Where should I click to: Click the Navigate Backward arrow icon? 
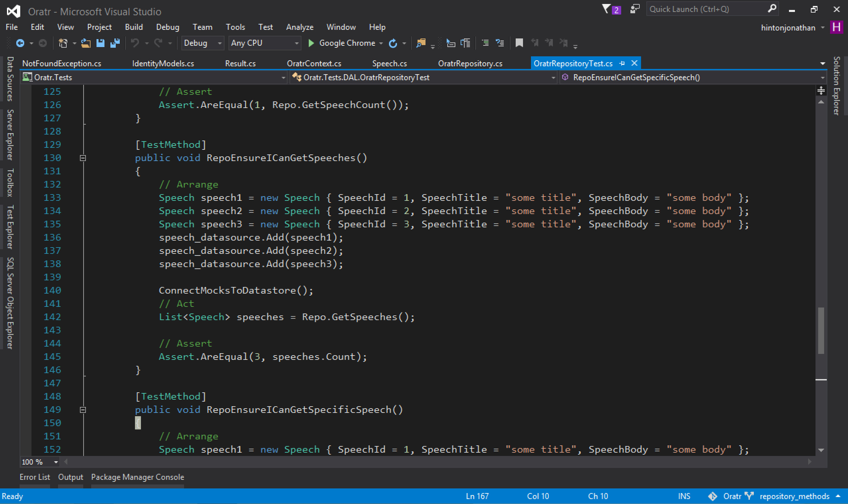click(20, 43)
